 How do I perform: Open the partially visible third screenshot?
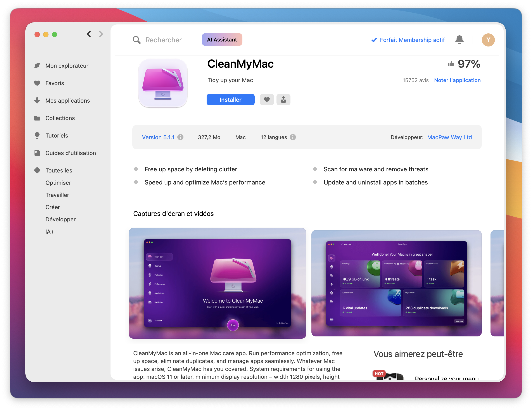click(x=497, y=283)
